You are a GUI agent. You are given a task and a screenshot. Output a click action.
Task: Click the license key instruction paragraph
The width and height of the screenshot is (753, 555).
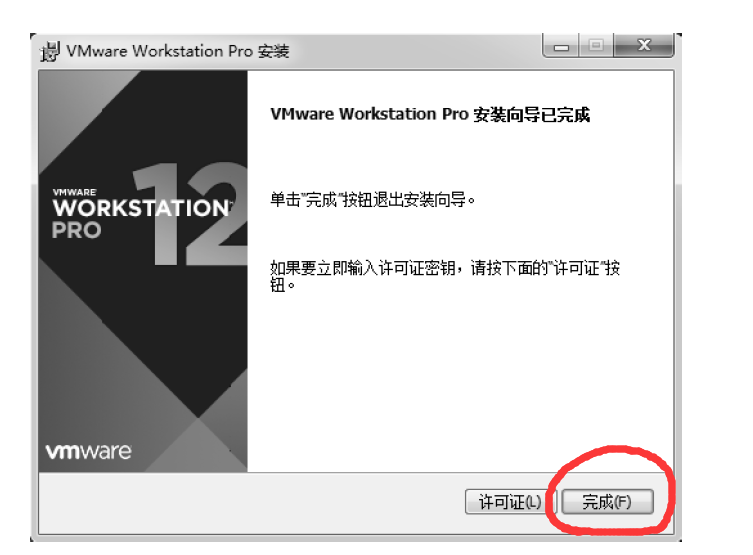point(445,276)
